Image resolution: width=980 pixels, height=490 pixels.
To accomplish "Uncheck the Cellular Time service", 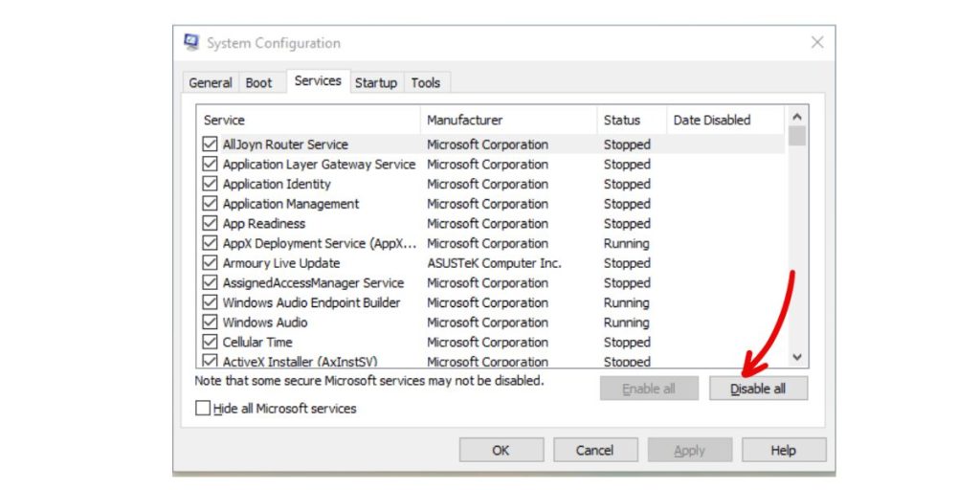I will 210,342.
